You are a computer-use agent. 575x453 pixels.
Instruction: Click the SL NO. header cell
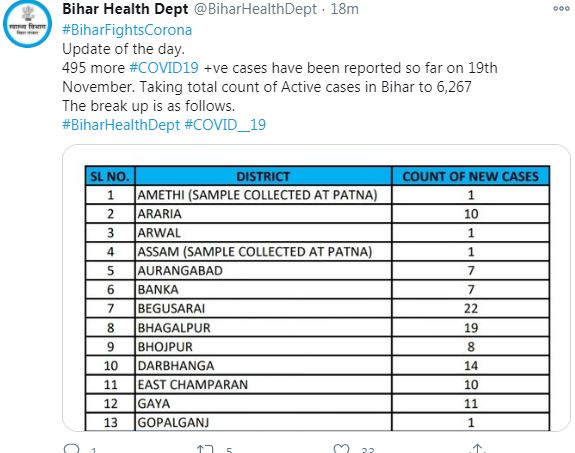click(110, 176)
